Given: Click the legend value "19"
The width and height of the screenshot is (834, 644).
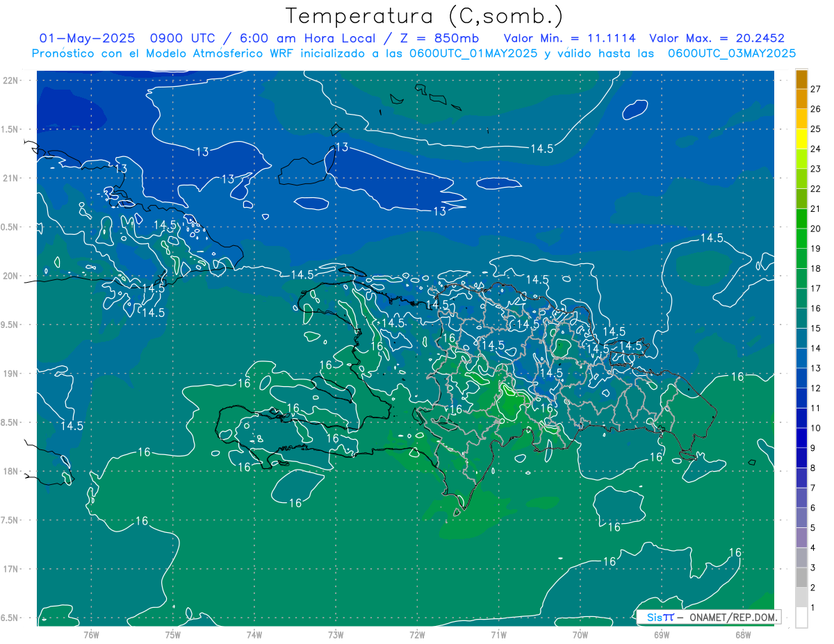Looking at the screenshot, I should coord(816,249).
